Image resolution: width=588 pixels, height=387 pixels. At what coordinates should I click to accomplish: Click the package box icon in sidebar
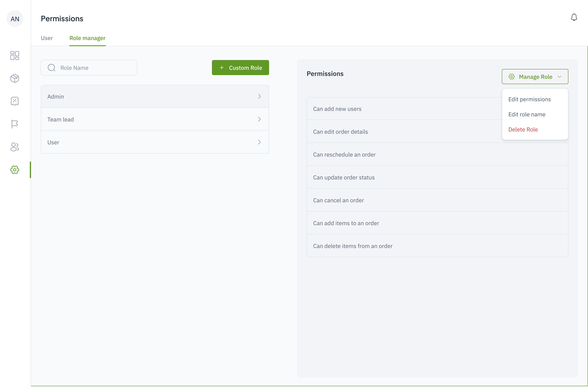click(15, 78)
